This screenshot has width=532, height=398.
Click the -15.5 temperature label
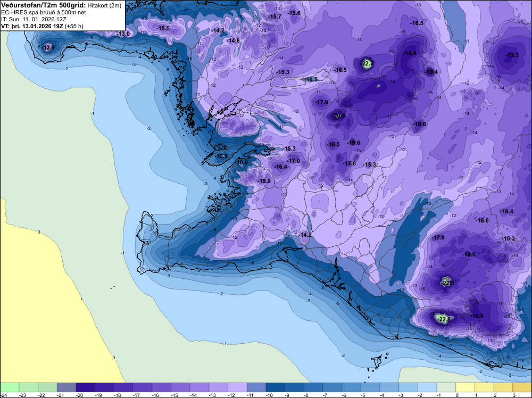[x=163, y=29]
